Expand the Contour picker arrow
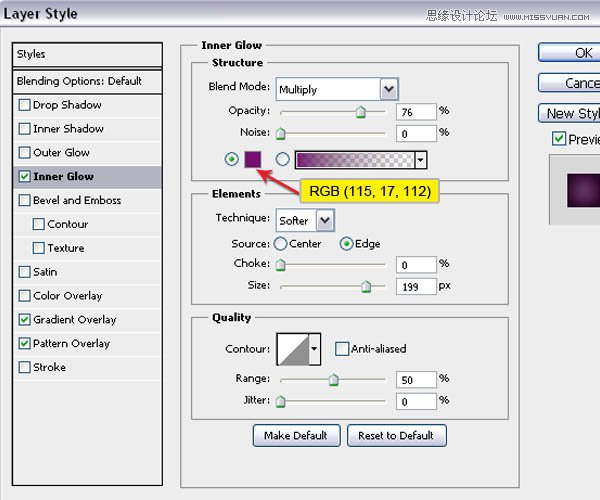This screenshot has height=500, width=600. 314,349
